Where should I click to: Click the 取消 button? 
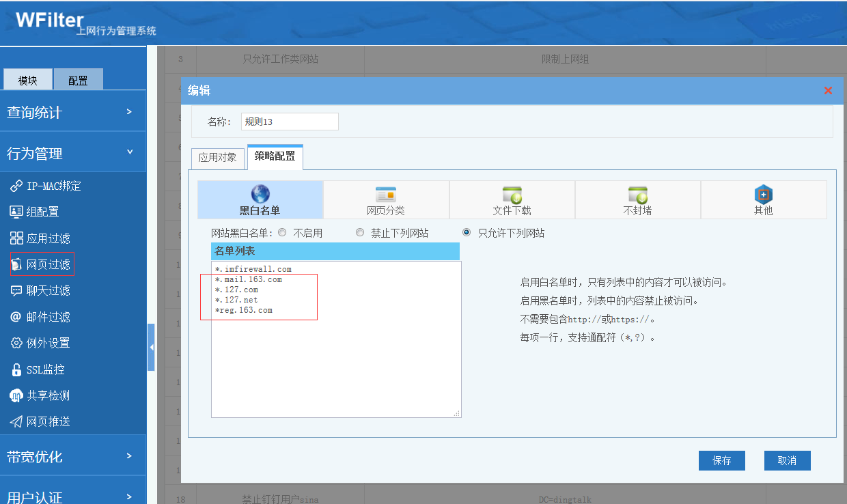787,460
